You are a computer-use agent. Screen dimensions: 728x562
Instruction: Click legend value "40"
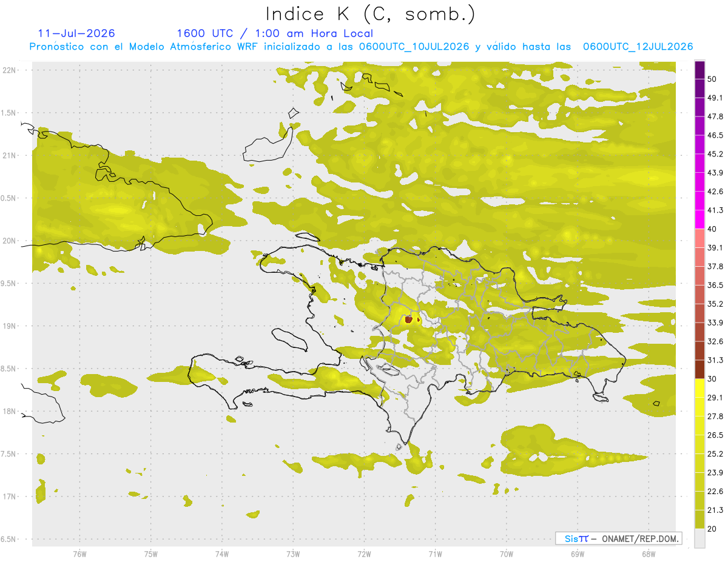tap(712, 229)
